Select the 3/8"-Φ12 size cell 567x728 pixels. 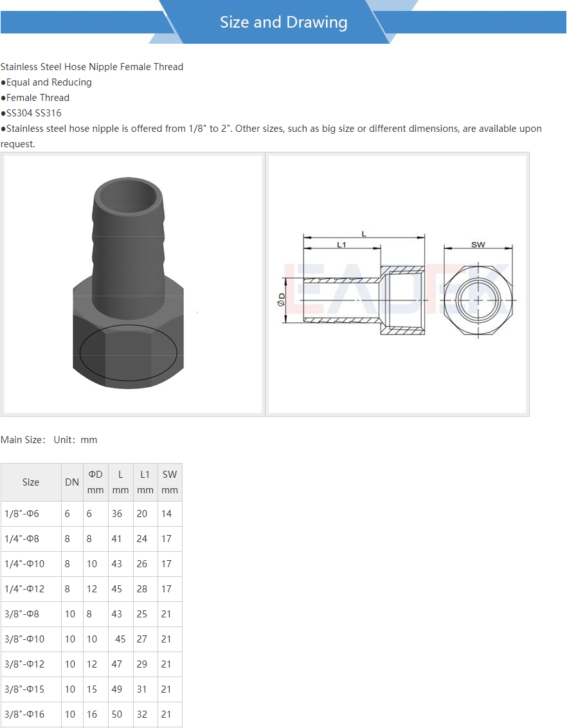[x=31, y=664]
